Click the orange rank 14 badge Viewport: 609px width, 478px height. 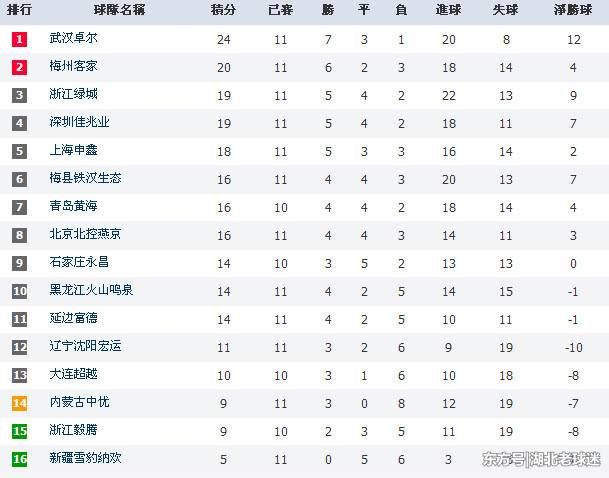click(x=19, y=402)
